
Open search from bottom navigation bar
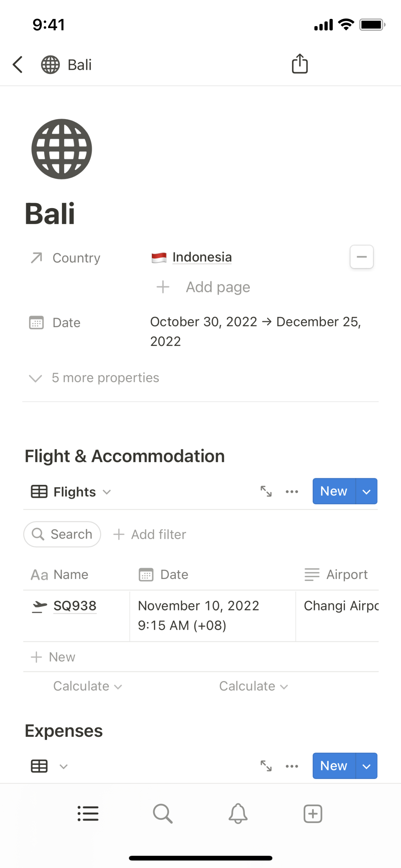point(163,813)
